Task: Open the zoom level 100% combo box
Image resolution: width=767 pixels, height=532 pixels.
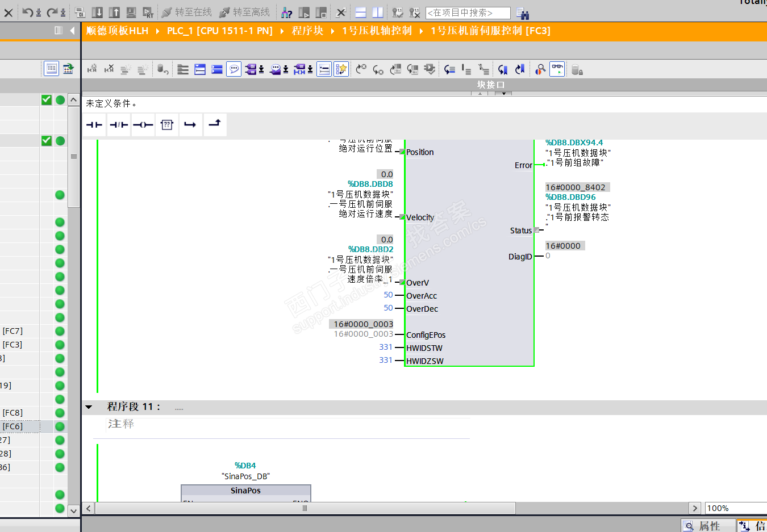Action: [736, 508]
